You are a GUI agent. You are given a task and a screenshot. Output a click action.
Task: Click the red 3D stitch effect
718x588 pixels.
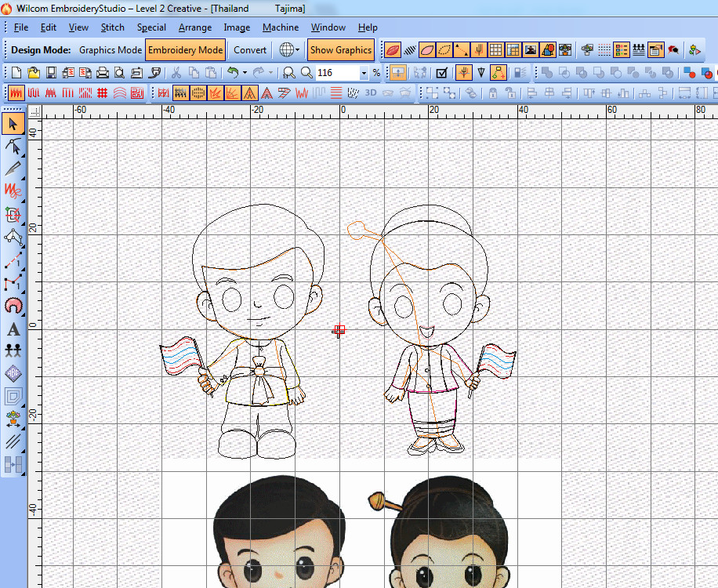point(371,93)
